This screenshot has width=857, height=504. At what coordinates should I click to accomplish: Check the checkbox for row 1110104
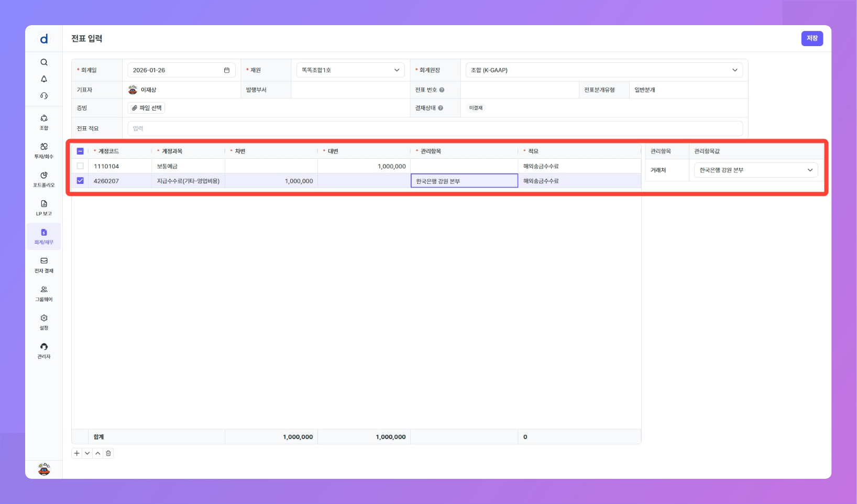click(x=80, y=166)
